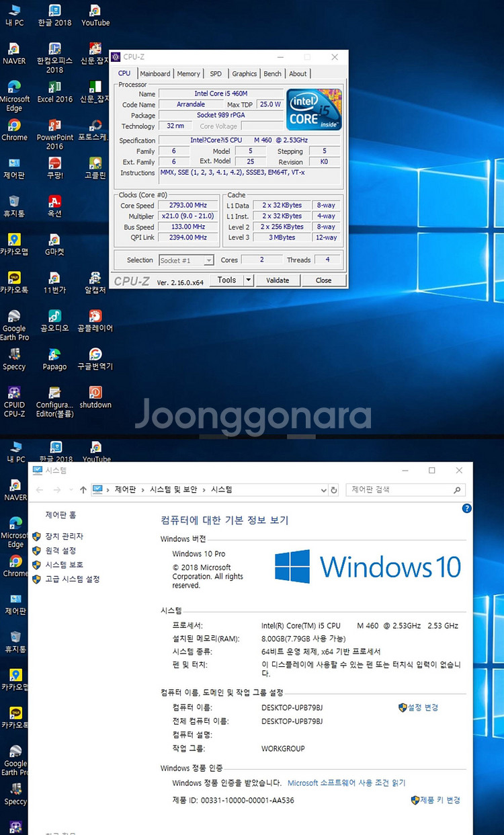
Task: Open the Socket #1 selection dropdown
Action: pos(186,260)
